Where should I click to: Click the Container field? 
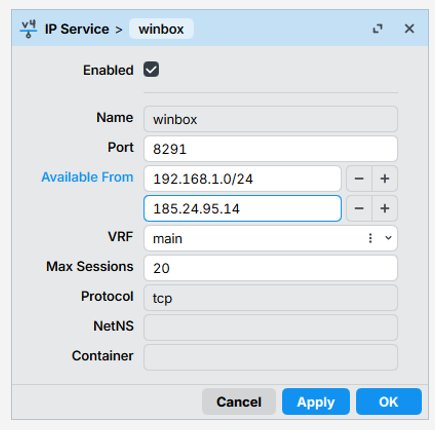(270, 357)
